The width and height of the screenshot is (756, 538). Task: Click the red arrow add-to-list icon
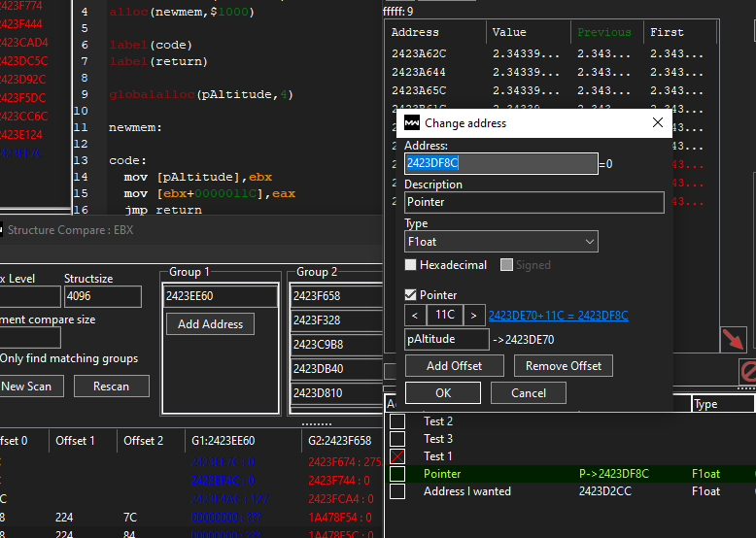click(734, 339)
